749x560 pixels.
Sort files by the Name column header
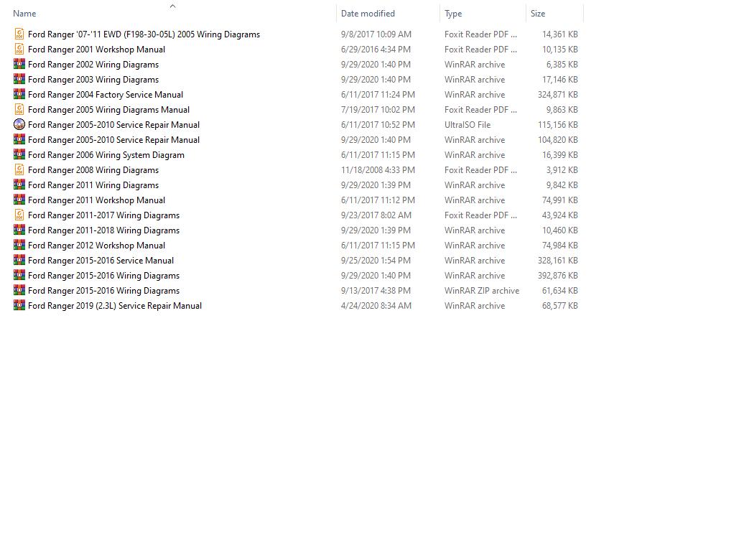coord(24,14)
